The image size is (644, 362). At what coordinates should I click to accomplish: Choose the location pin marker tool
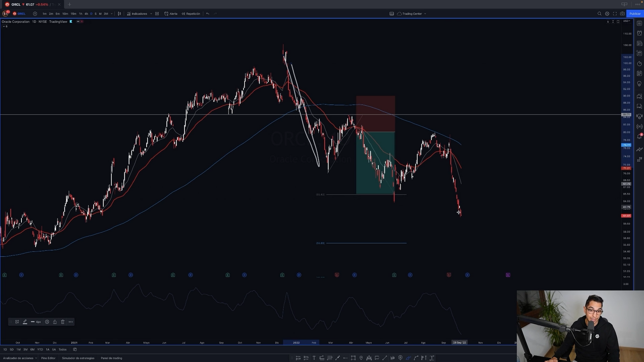(361, 358)
